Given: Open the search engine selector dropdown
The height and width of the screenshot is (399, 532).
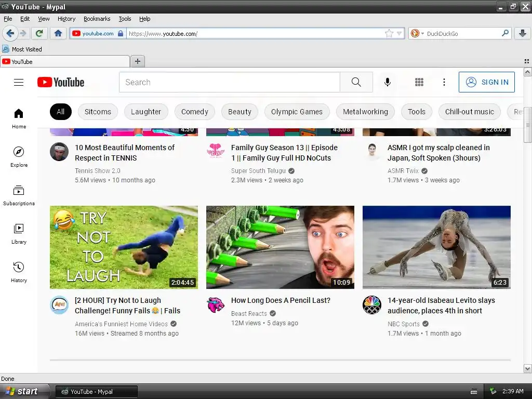Looking at the screenshot, I should coord(417,33).
